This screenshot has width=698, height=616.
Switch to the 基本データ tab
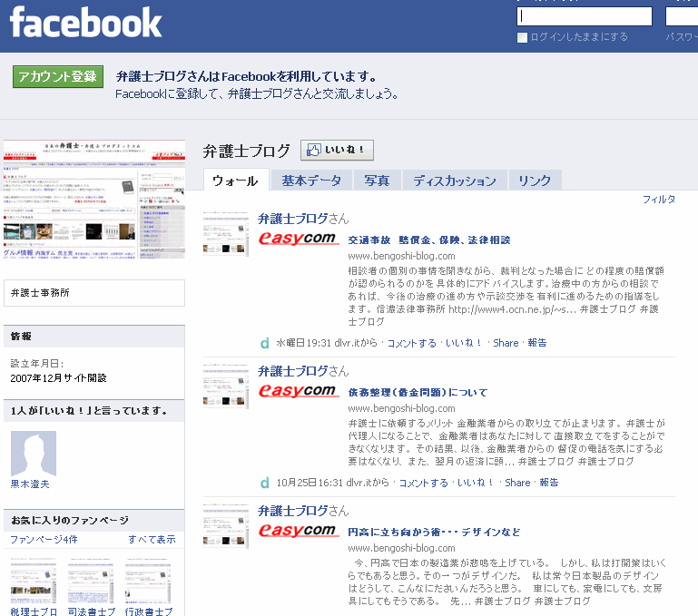point(311,181)
